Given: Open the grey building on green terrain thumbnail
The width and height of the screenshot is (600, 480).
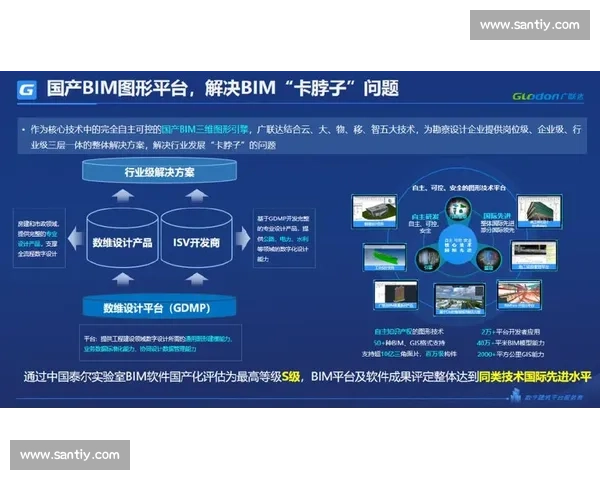Looking at the screenshot, I should (x=374, y=211).
